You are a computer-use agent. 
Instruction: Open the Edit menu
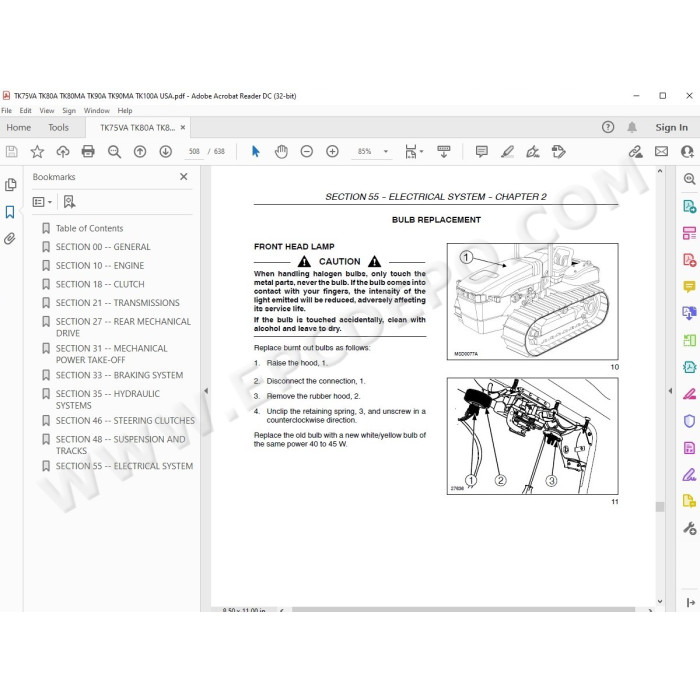pyautogui.click(x=25, y=111)
